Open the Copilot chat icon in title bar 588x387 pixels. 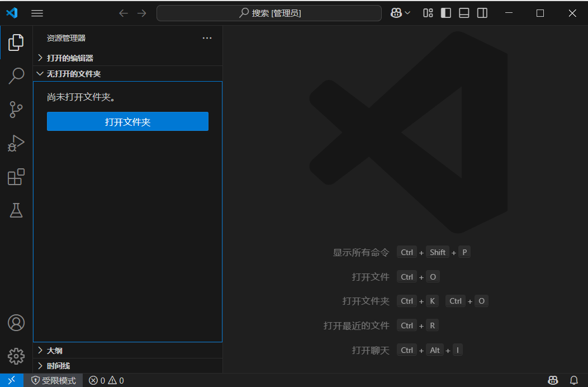coord(396,13)
